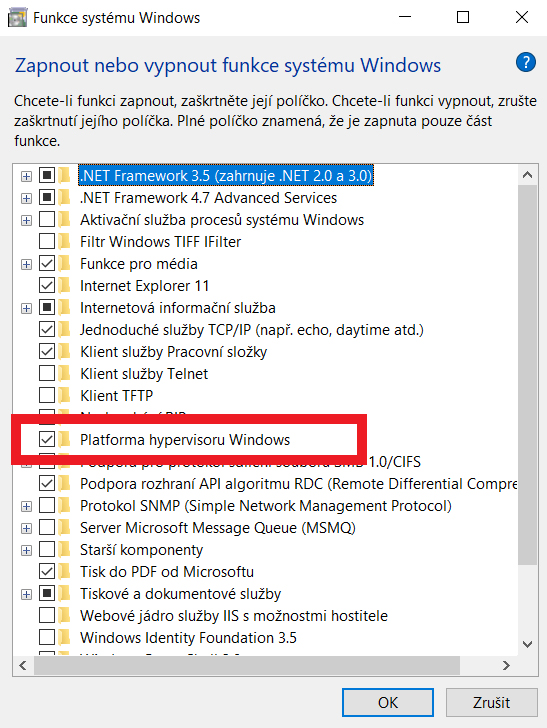Enable Server Microsoft Message Queue (MSMQ) checkbox
Image resolution: width=547 pixels, height=728 pixels.
pyautogui.click(x=47, y=527)
